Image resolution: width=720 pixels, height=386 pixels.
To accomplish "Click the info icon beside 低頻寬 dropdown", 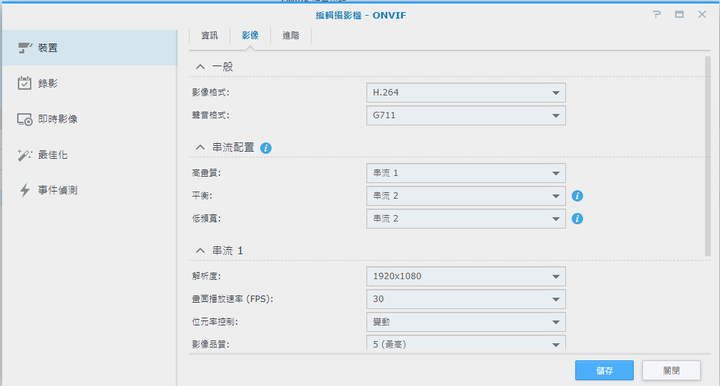I will [577, 218].
